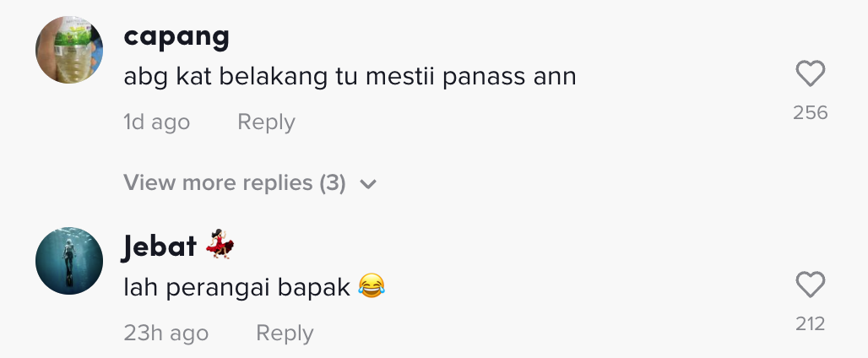
Task: Reply to capang's comment
Action: [266, 122]
